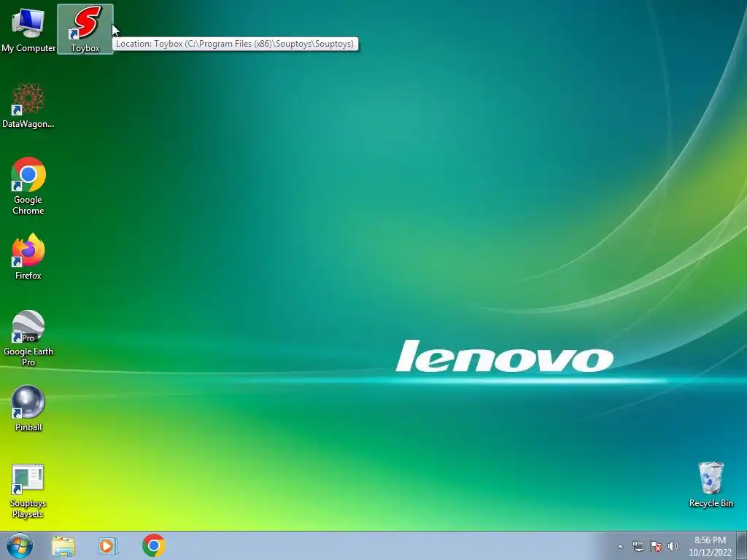Screen dimensions: 747x560
Task: Click the Google Earth Pro label
Action: click(x=28, y=357)
